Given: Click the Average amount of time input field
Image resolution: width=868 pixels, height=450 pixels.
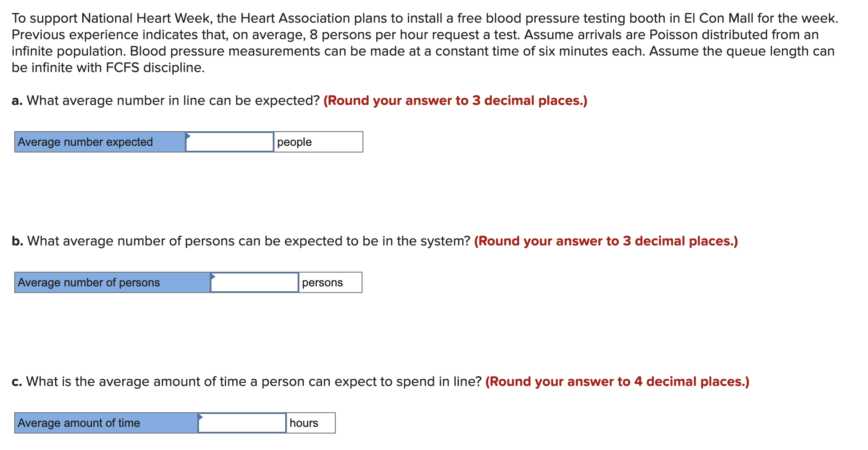Looking at the screenshot, I should pyautogui.click(x=241, y=423).
